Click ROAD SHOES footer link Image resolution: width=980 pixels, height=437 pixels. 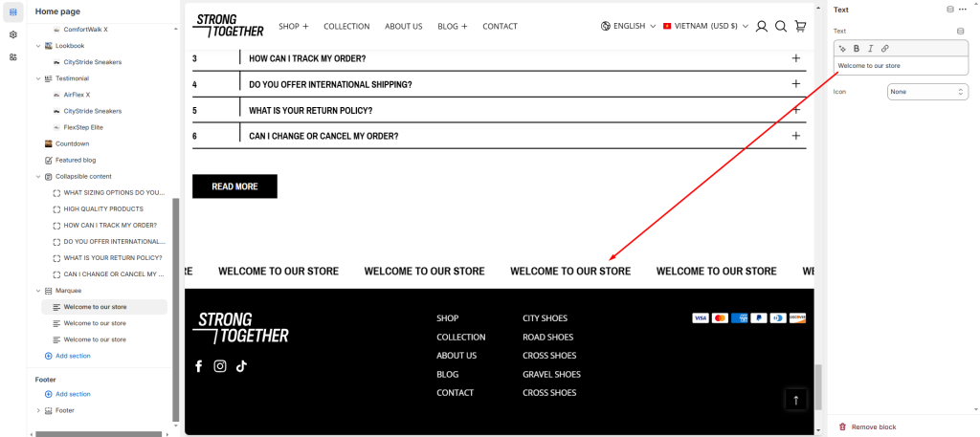pos(548,338)
